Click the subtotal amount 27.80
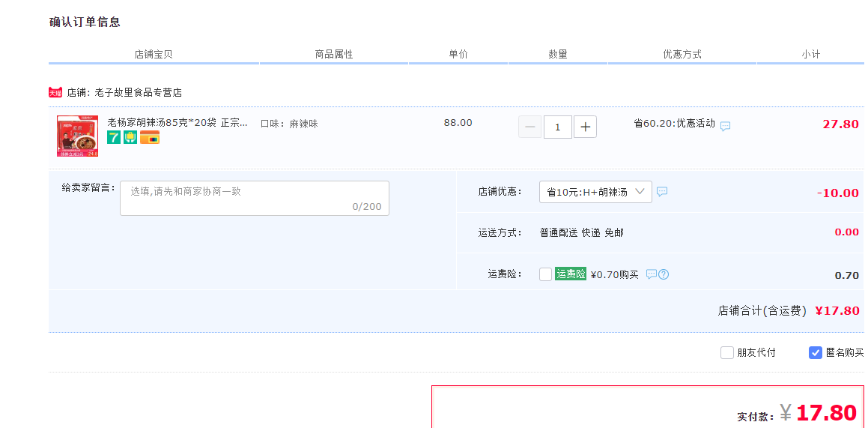This screenshot has height=428, width=868. pos(840,124)
